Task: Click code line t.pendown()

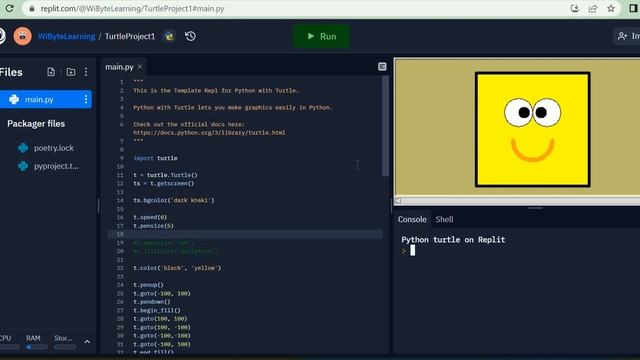Action: (x=151, y=302)
